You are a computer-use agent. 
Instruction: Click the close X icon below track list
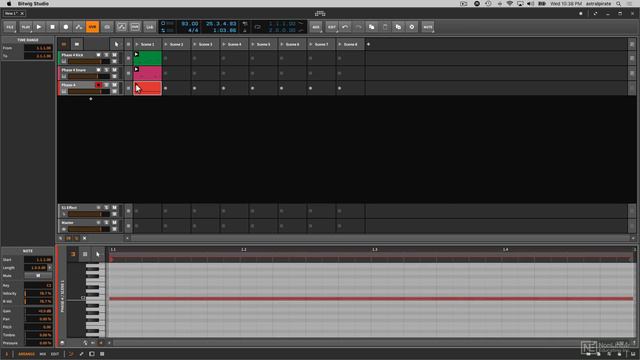click(x=84, y=238)
